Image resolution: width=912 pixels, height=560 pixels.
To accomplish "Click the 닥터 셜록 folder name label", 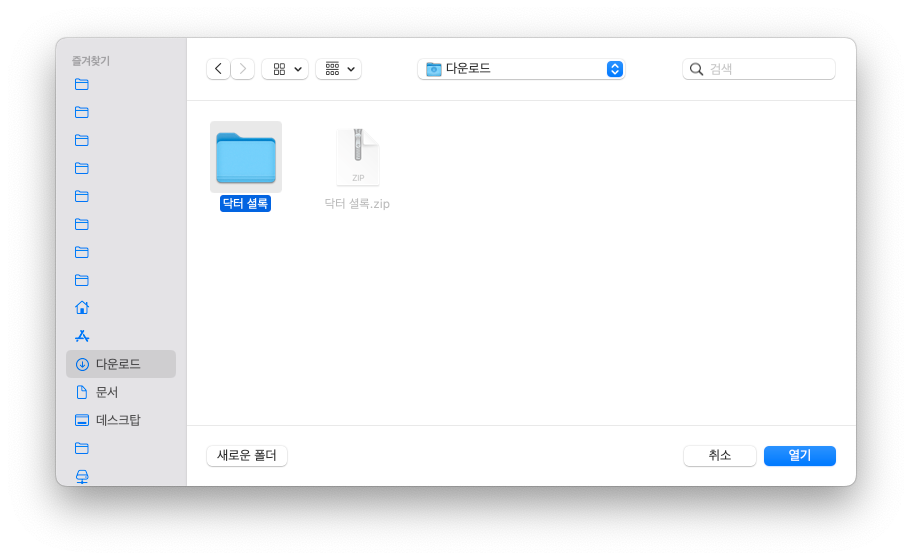I will point(245,204).
